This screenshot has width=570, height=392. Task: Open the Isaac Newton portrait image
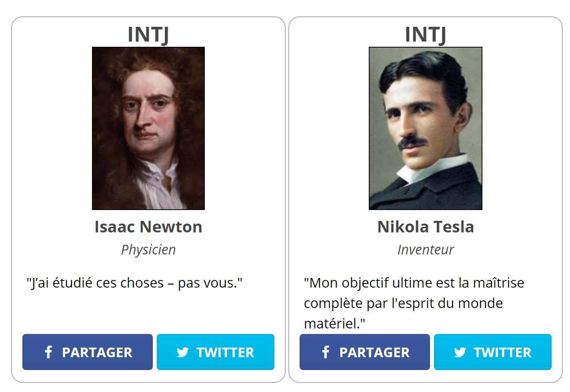click(x=148, y=128)
